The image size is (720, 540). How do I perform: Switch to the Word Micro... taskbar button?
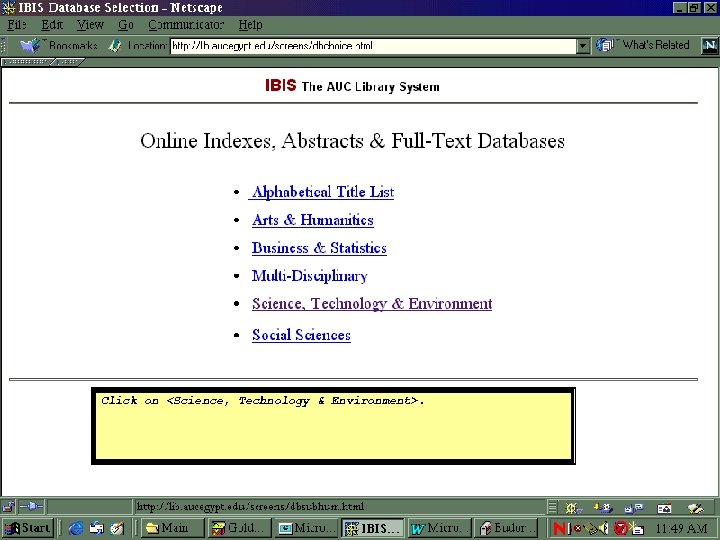click(439, 529)
